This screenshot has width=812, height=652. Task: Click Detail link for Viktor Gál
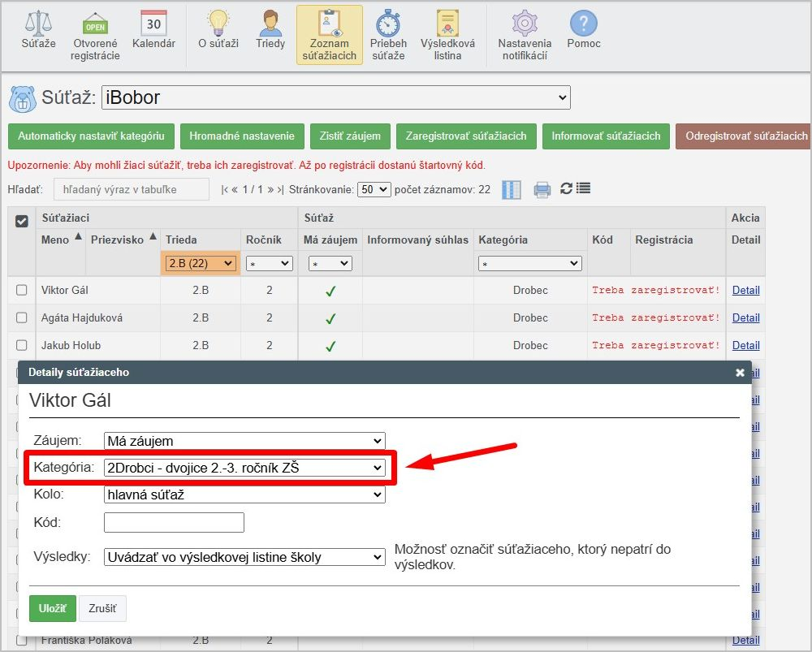(745, 290)
